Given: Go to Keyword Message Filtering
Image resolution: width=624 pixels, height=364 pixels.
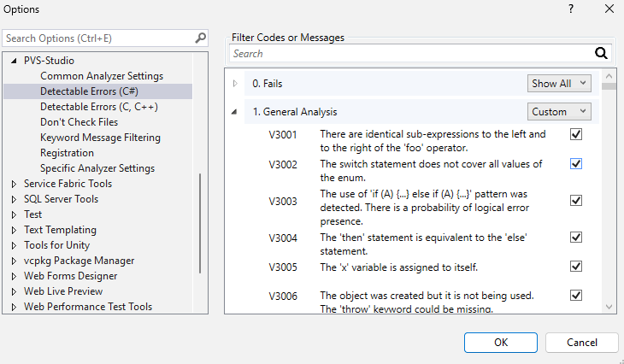Looking at the screenshot, I should (x=100, y=138).
